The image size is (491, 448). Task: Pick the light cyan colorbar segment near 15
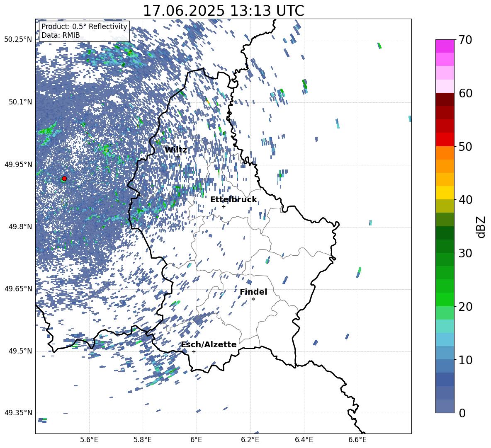(445, 326)
